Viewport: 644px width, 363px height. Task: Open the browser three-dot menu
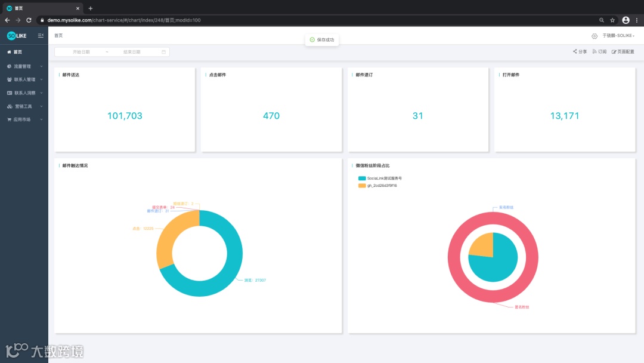pos(637,20)
